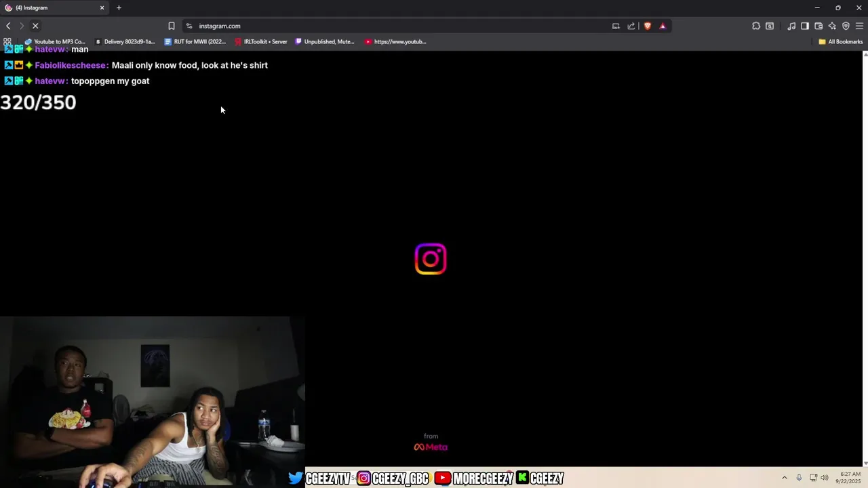Click the CGEEZYTV Twitter handle overlay
The height and width of the screenshot is (488, 868).
(319, 479)
